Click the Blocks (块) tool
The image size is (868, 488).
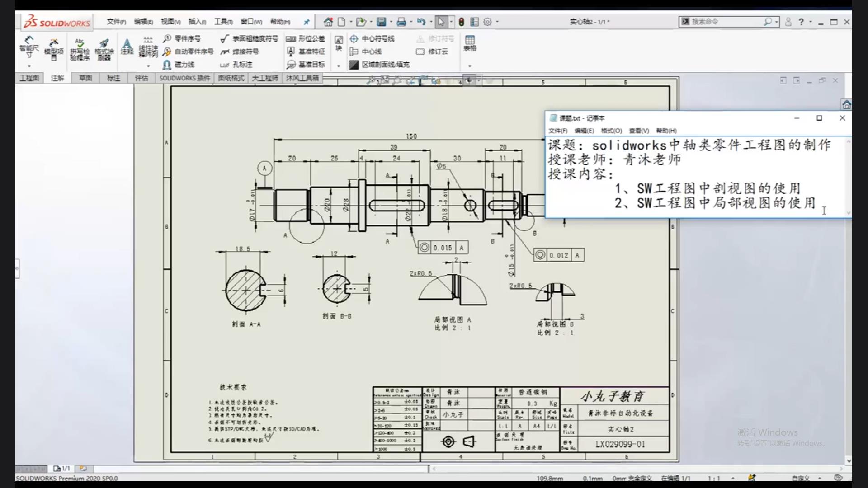(339, 43)
